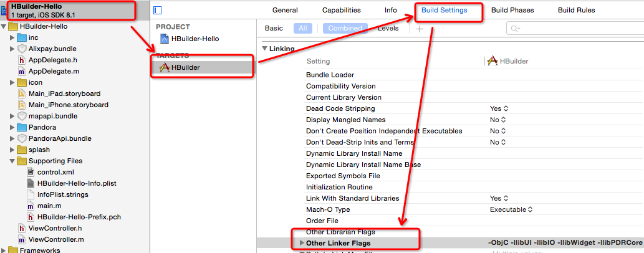Show Basic build settings
Image resolution: width=644 pixels, height=253 pixels.
[274, 28]
